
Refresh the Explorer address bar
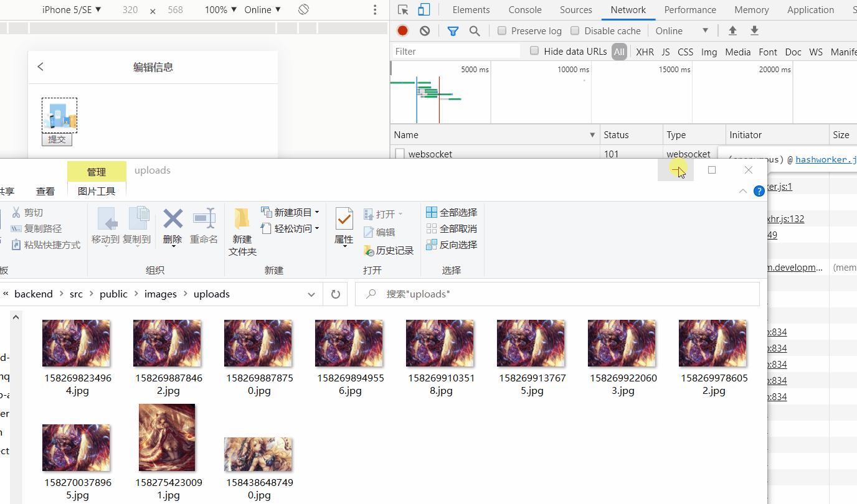coord(335,294)
